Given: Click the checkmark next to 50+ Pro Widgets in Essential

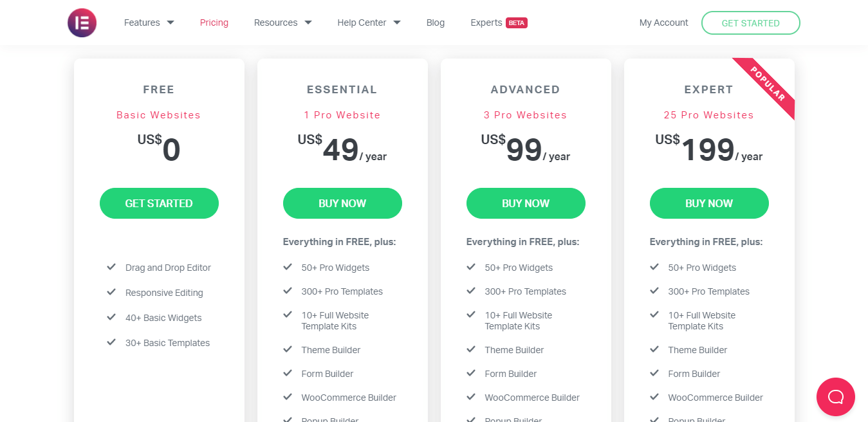Looking at the screenshot, I should point(288,266).
